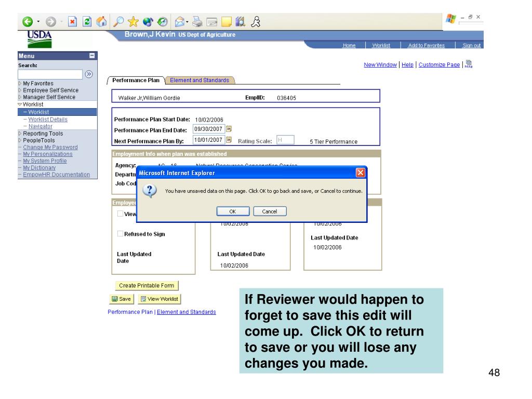The width and height of the screenshot is (532, 399).
Task: Click Home in the header navigation
Action: (x=349, y=46)
